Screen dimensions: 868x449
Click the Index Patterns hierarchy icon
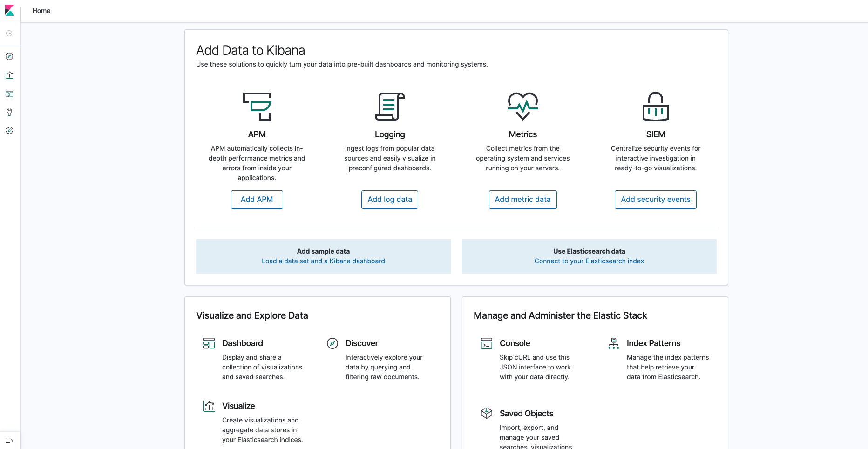(614, 343)
